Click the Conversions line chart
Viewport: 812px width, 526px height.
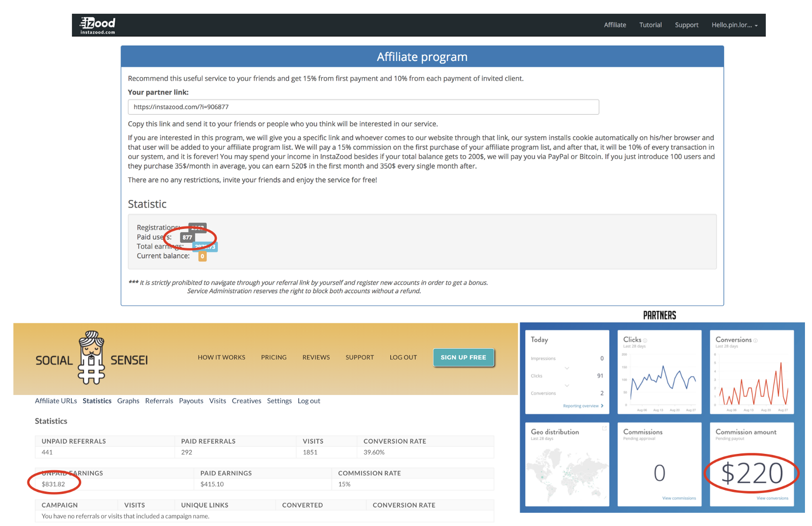click(752, 381)
